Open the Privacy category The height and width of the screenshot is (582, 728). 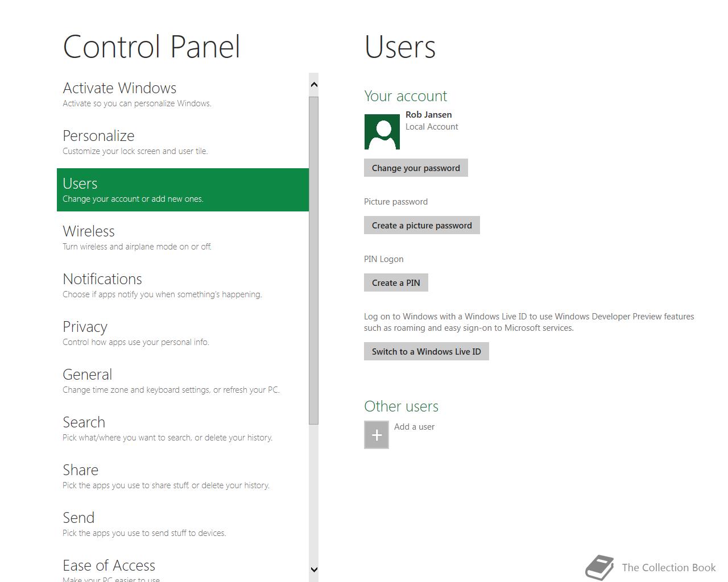tap(183, 333)
